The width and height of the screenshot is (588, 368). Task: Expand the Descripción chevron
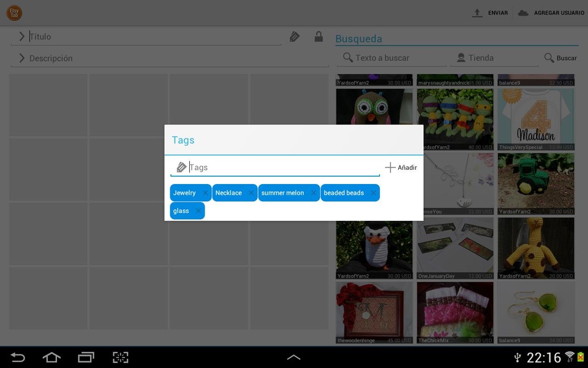22,58
